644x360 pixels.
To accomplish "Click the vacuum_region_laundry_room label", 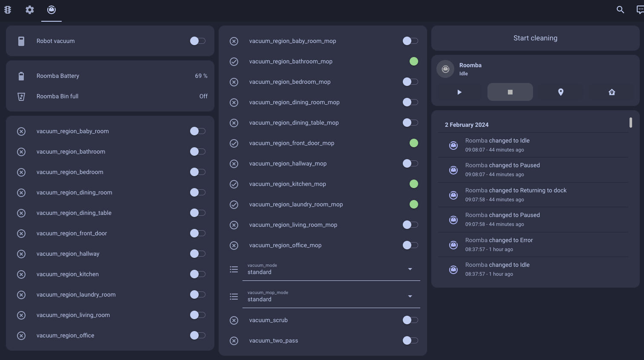I will (x=76, y=294).
